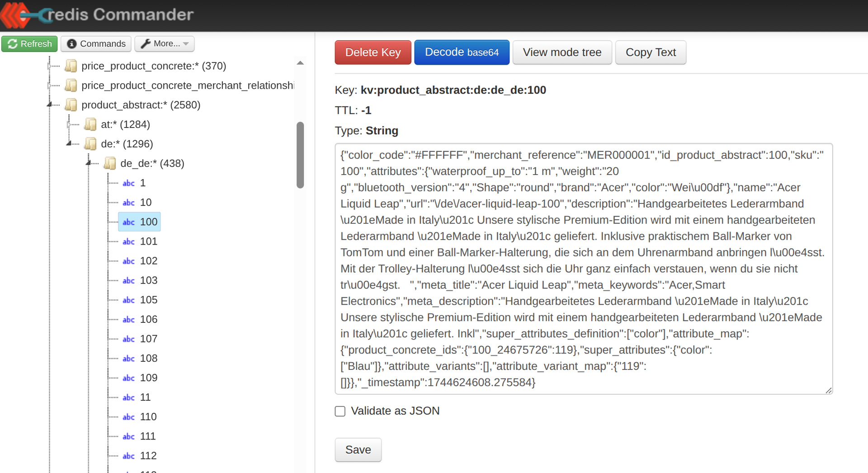Click the Redis Commander logo icon
This screenshot has width=868, height=473.
pyautogui.click(x=25, y=15)
